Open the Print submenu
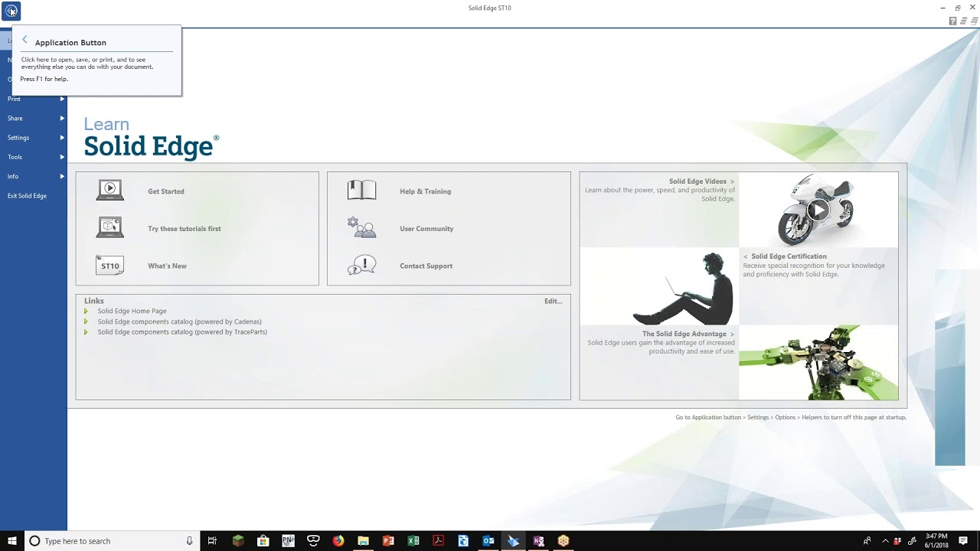The width and height of the screenshot is (980, 551). [34, 99]
